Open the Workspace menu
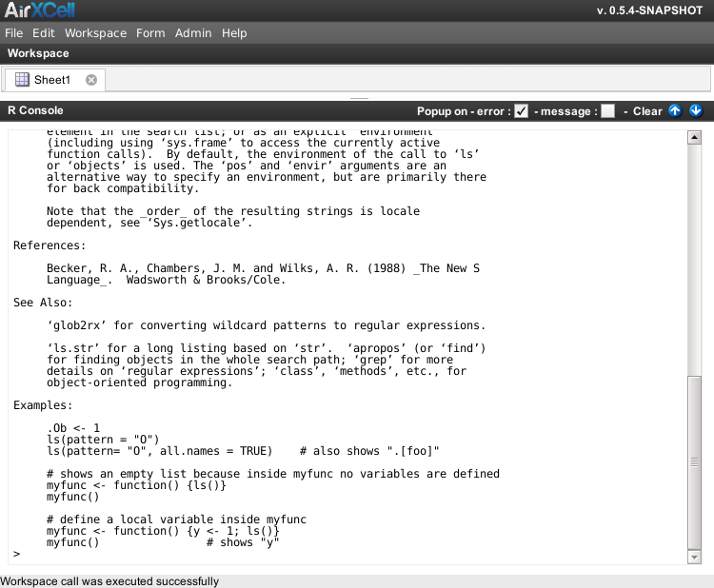 click(x=95, y=33)
